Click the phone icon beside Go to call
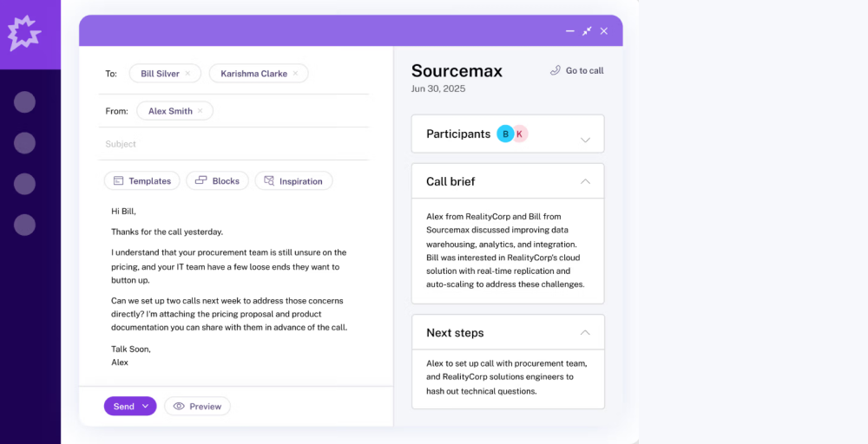This screenshot has width=868, height=444. (555, 70)
